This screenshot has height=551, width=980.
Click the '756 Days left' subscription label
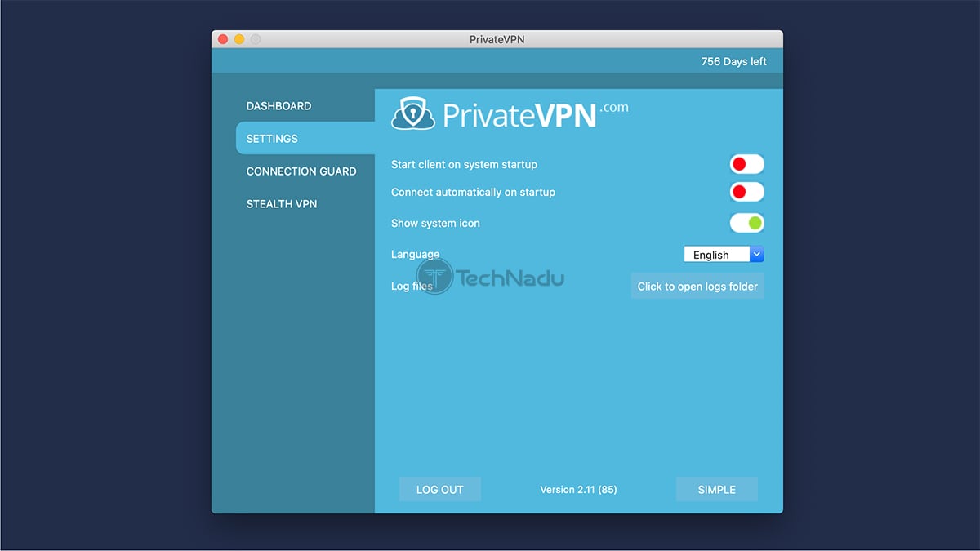pyautogui.click(x=734, y=60)
